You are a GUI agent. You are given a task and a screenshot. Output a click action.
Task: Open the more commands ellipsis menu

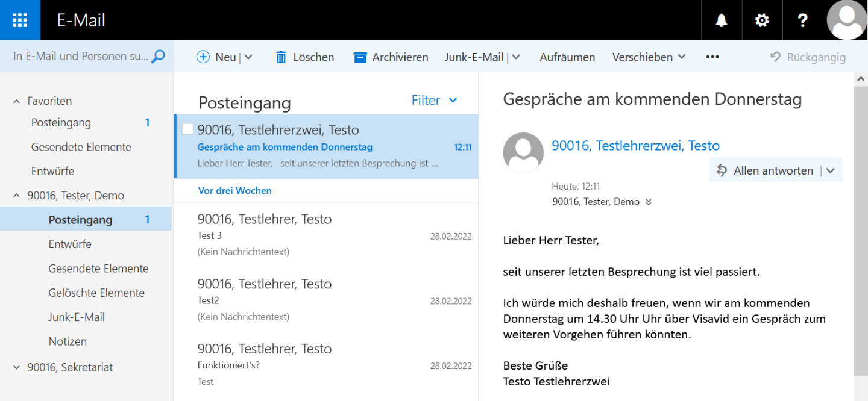click(x=712, y=57)
